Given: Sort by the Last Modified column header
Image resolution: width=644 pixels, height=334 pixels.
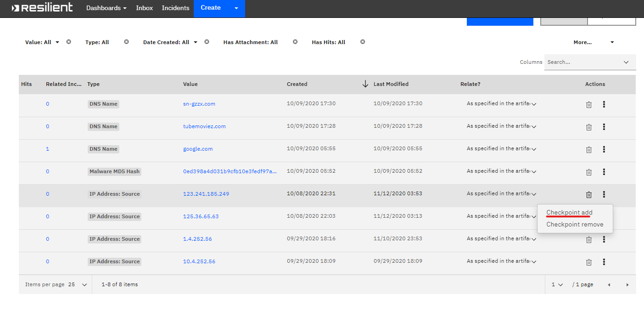Looking at the screenshot, I should pyautogui.click(x=391, y=84).
